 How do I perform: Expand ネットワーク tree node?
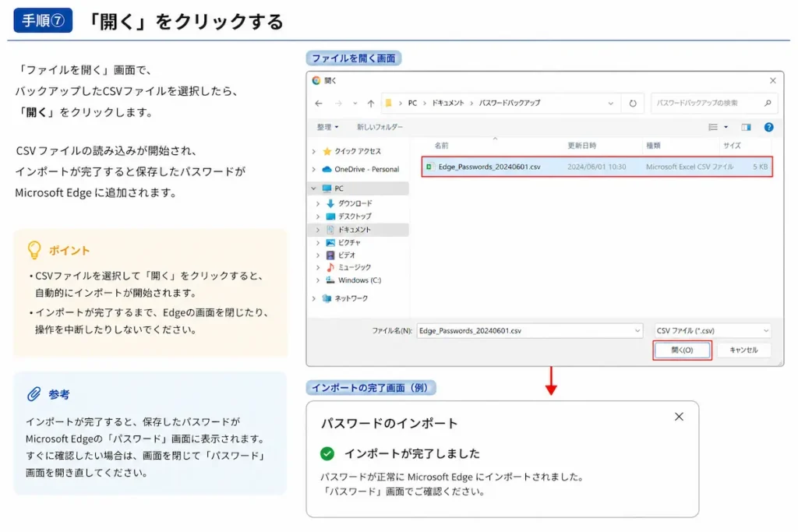[314, 298]
